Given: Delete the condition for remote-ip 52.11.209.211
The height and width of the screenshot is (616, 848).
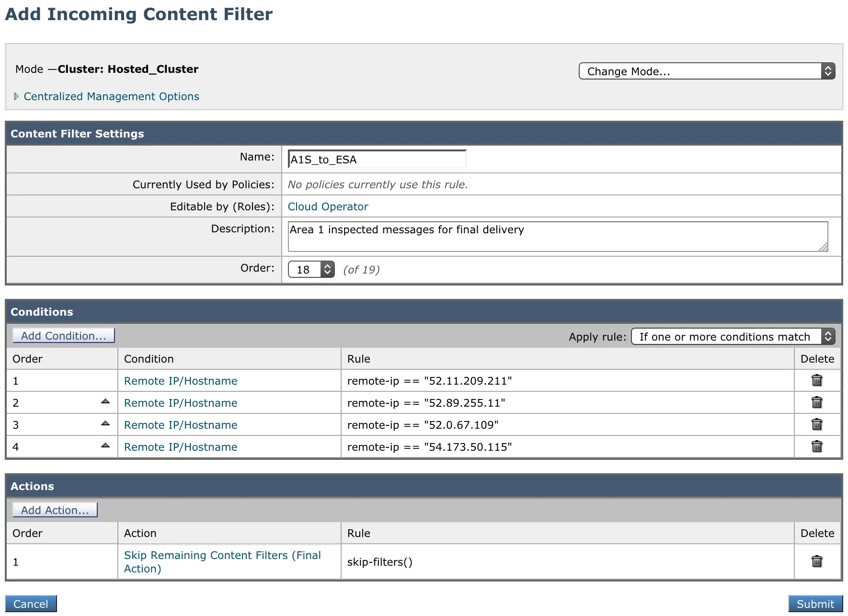Looking at the screenshot, I should point(817,380).
